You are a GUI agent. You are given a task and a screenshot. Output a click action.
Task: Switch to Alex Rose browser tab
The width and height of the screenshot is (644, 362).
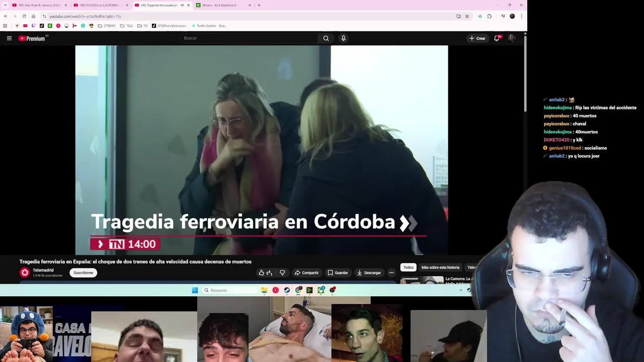click(39, 5)
